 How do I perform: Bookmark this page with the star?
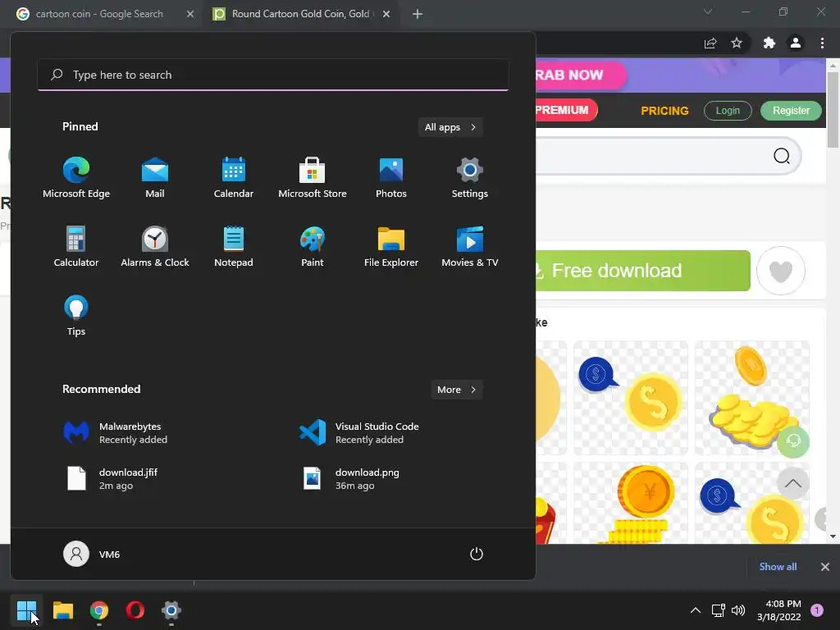pos(737,43)
